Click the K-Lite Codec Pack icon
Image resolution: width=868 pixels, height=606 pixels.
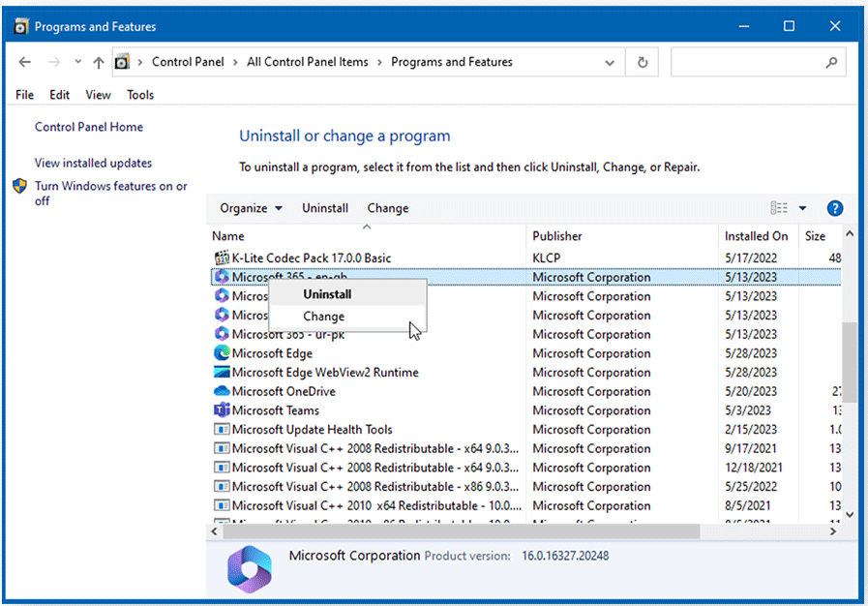pyautogui.click(x=221, y=258)
